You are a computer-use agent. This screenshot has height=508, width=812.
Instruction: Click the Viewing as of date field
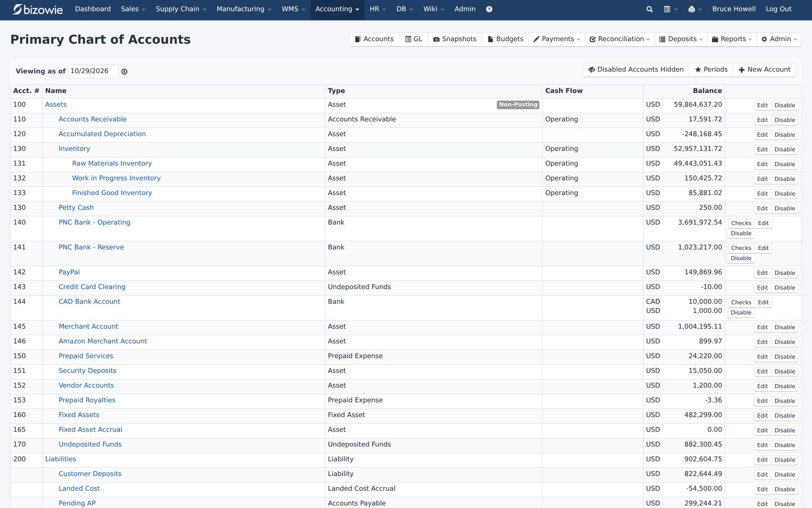tap(93, 72)
